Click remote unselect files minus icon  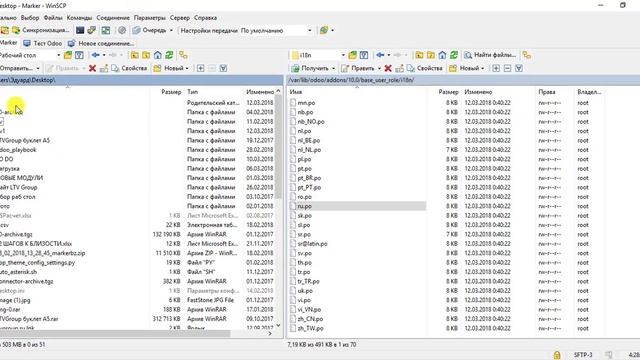507,68
